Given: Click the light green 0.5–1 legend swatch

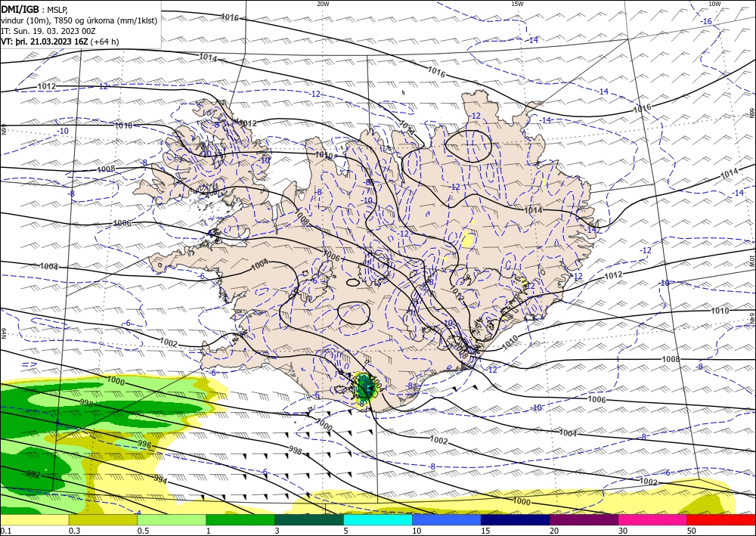Looking at the screenshot, I should (172, 520).
